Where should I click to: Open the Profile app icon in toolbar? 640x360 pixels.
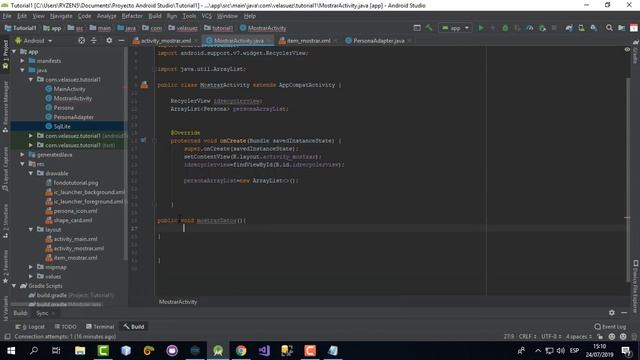point(530,28)
